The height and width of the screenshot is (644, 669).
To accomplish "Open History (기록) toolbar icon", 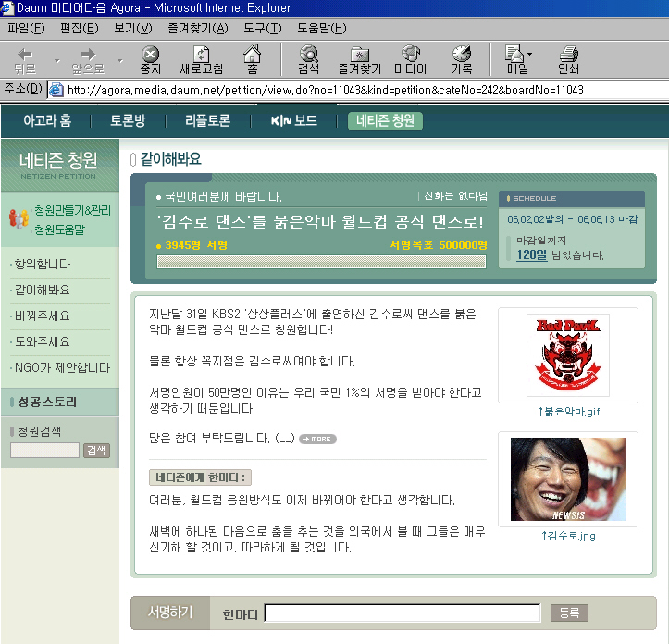I will (x=461, y=55).
